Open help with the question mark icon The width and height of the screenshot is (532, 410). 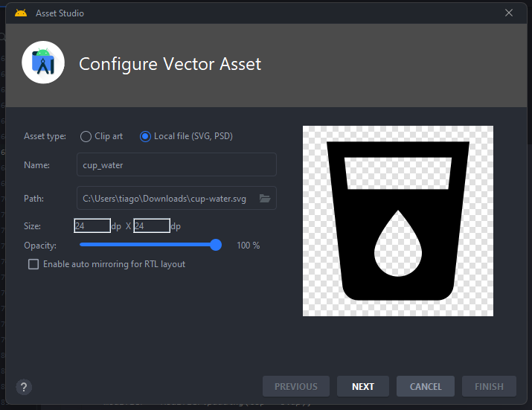pos(24,387)
